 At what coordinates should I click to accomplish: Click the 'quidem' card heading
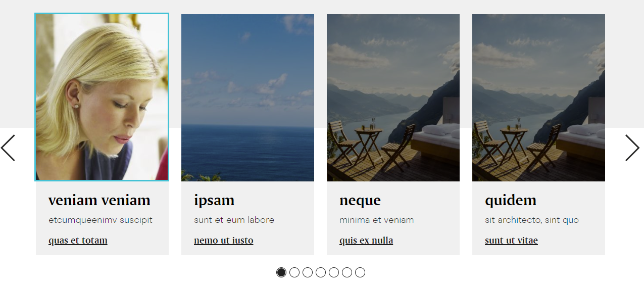pos(510,201)
